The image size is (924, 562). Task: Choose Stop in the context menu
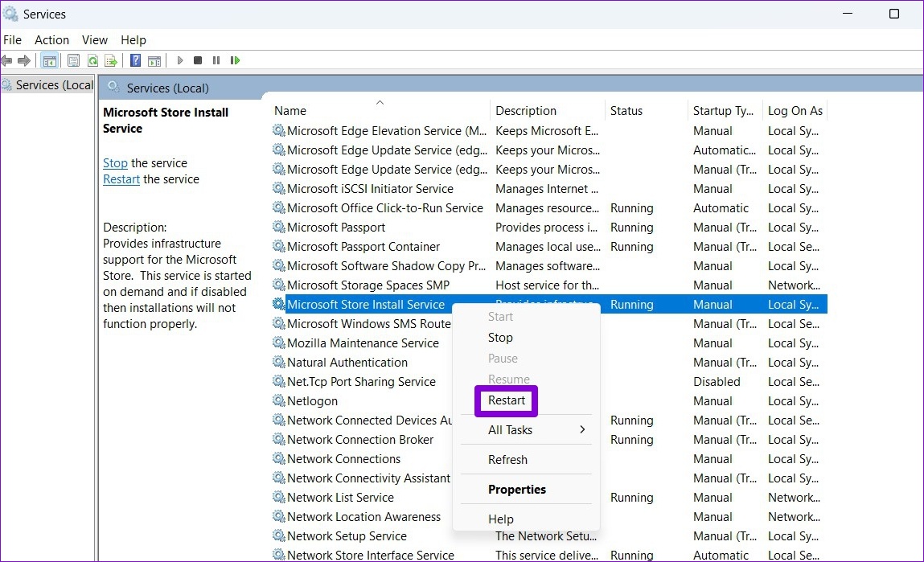point(500,338)
